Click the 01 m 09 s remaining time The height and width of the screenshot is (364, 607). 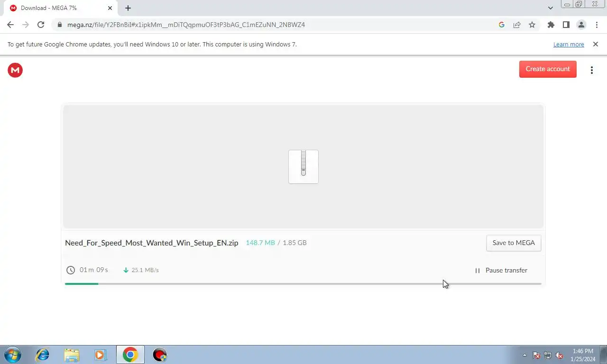pos(94,270)
